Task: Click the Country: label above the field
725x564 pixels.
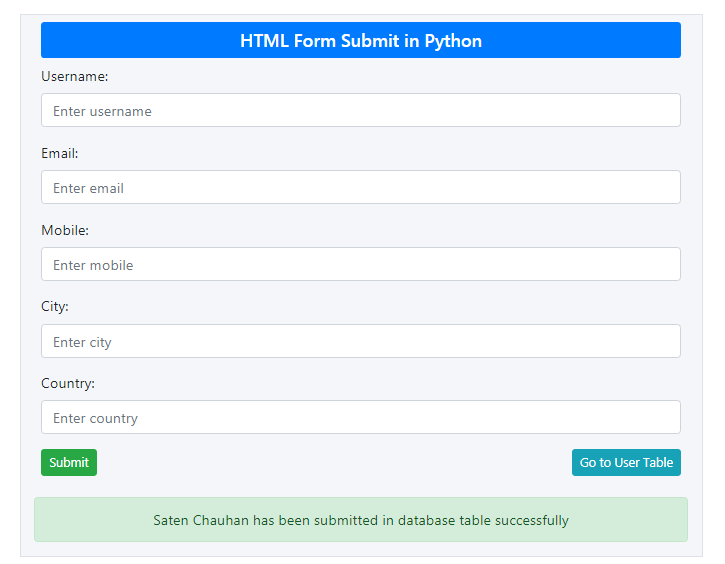Action: [x=68, y=383]
